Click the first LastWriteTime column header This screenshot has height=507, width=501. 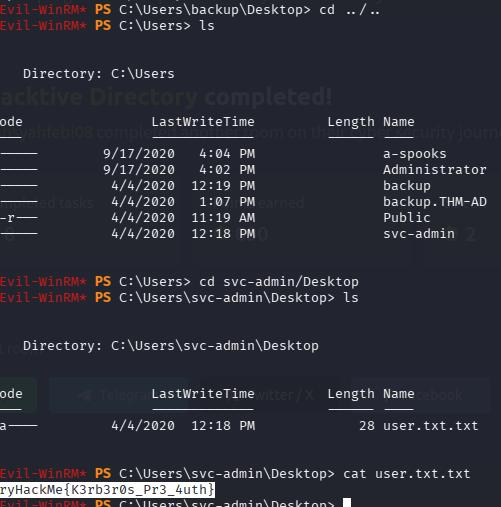pyautogui.click(x=203, y=122)
